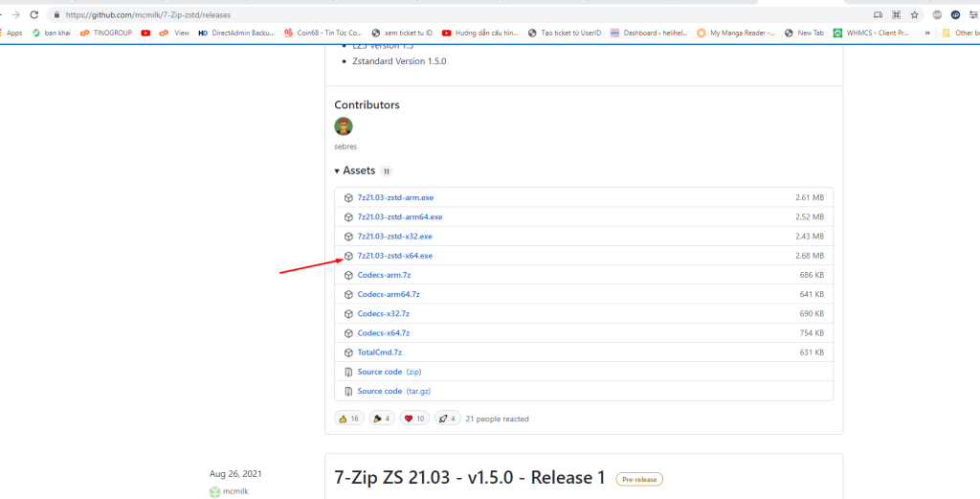Open the TINOGROUP bookmark
Screen dimensions: 980x499
click(106, 34)
